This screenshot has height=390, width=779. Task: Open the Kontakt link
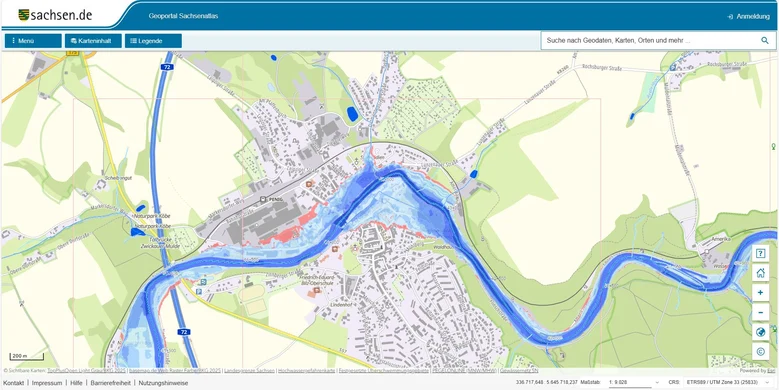[x=14, y=383]
